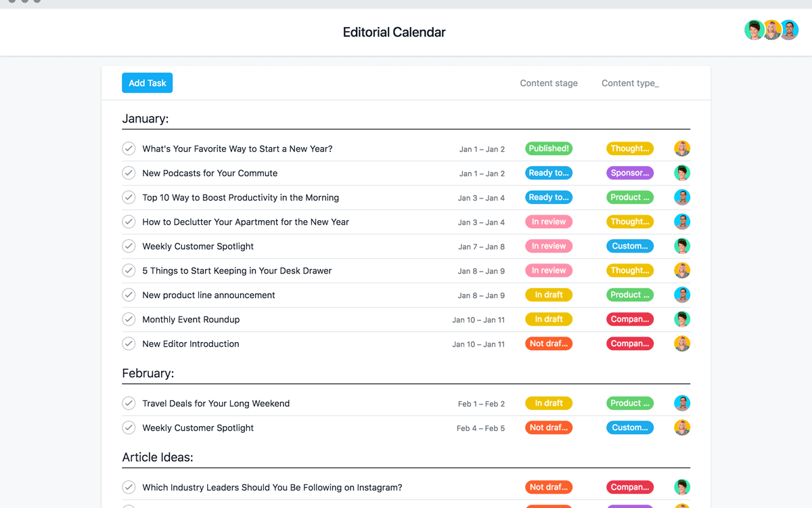Select the Article Ideas: section heading
Screen dimensions: 812x508
point(158,457)
